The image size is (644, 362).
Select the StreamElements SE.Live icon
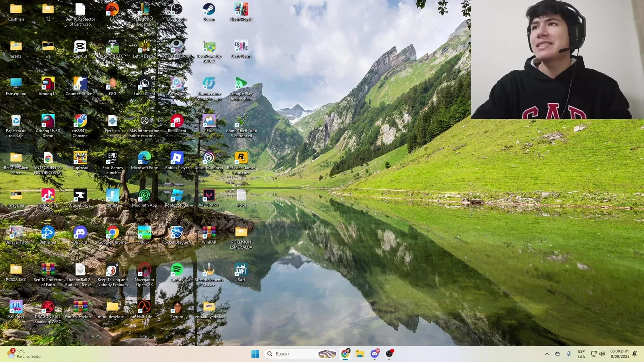209,275
